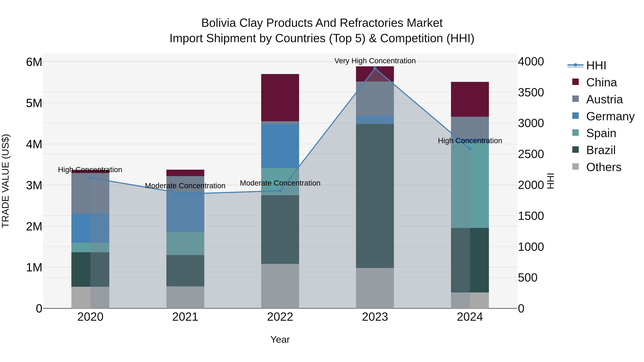Select the Austria segment in 2023 bar

point(375,98)
